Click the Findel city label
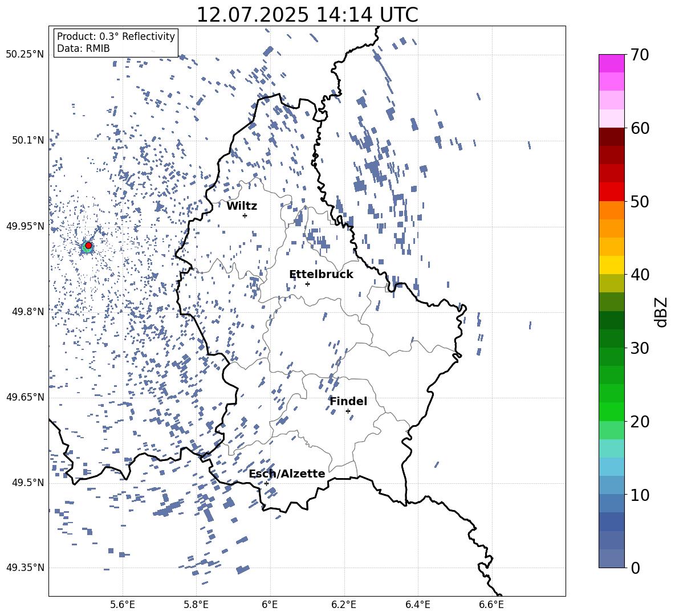 tap(348, 401)
